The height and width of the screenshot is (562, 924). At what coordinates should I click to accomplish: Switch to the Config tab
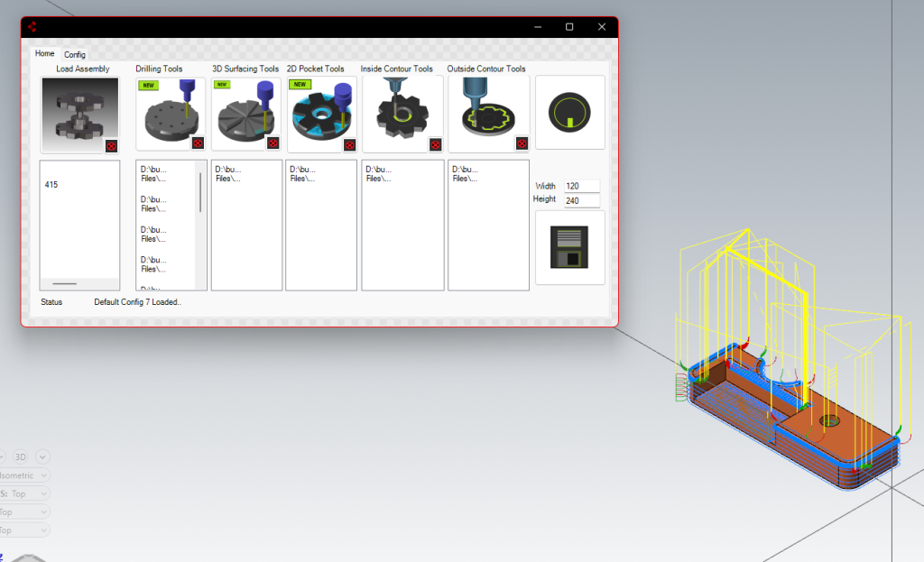(x=75, y=55)
